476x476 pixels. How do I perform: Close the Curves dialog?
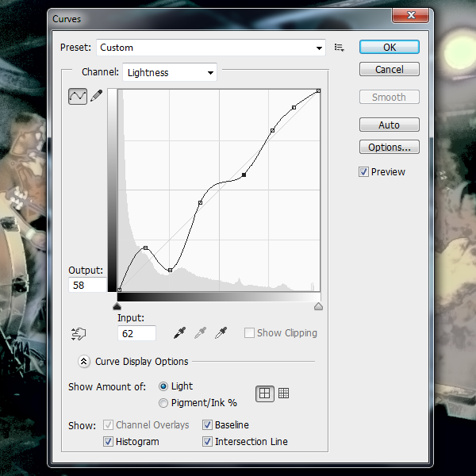pyautogui.click(x=410, y=15)
